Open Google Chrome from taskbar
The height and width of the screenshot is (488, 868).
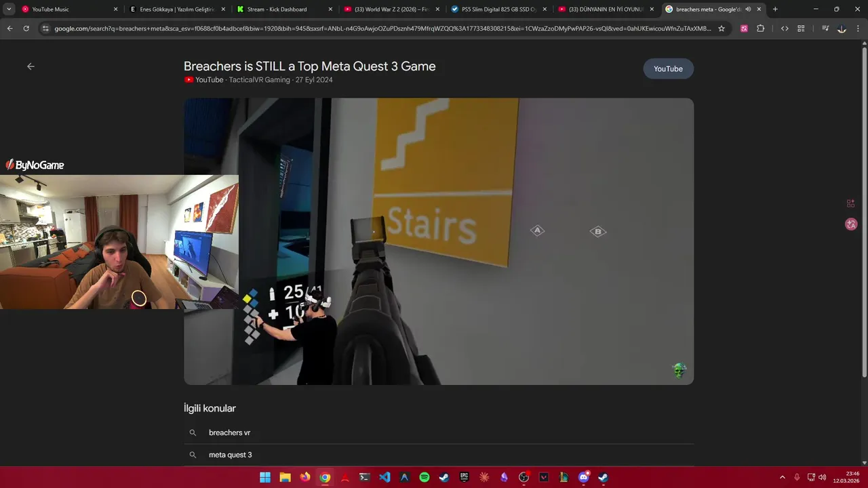click(325, 477)
